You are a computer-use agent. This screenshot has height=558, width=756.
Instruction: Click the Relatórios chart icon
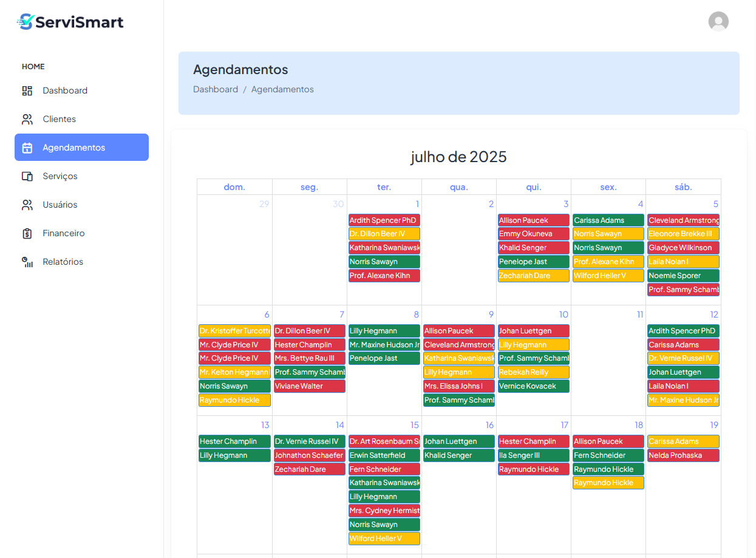(x=27, y=261)
